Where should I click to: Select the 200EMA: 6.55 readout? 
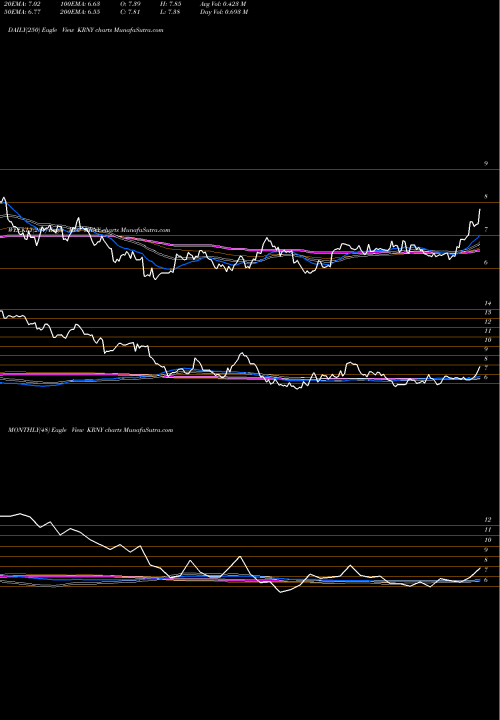point(80,12)
